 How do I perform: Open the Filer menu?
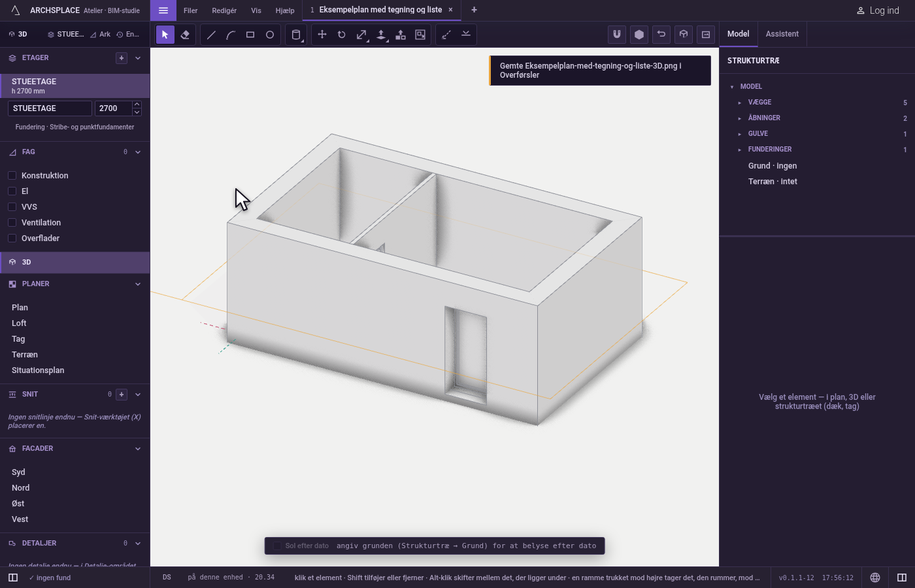(191, 10)
